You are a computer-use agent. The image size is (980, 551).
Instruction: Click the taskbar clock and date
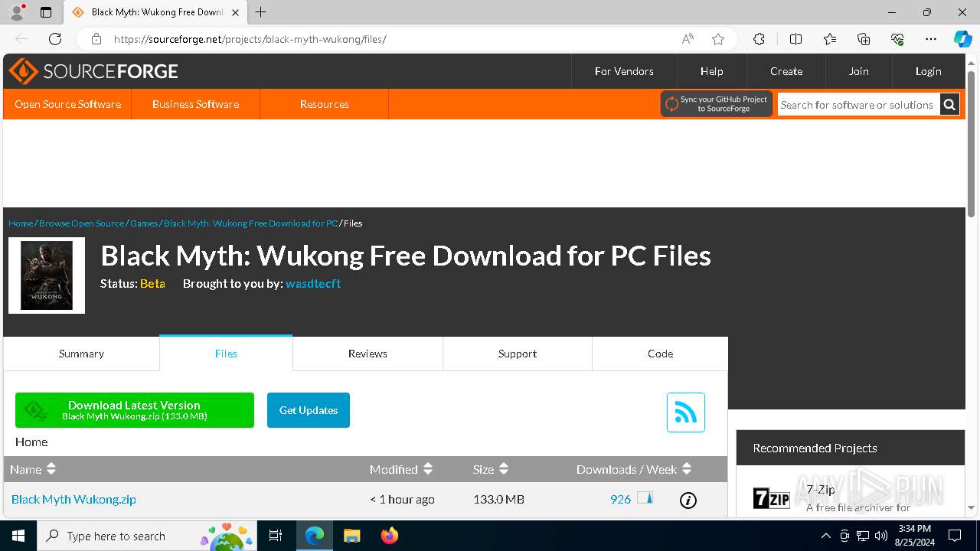coord(915,536)
